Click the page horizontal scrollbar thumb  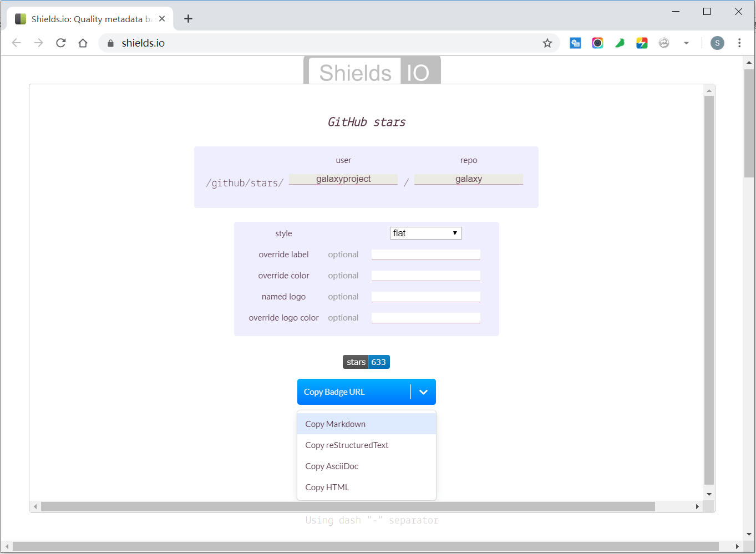366,547
